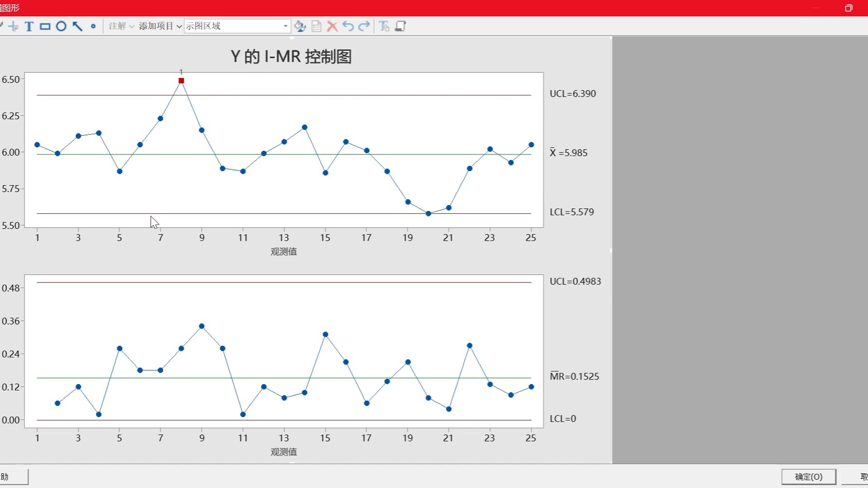Select the Arrow annotation tool
Viewport: 868px width, 488px height.
[x=77, y=26]
